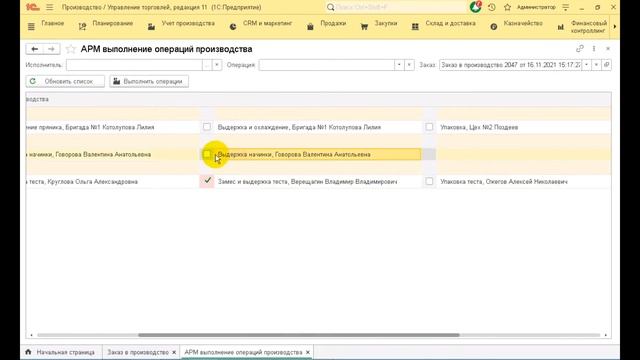The width and height of the screenshot is (640, 360).
Task: Open the Склад и доставка section
Action: click(x=451, y=23)
